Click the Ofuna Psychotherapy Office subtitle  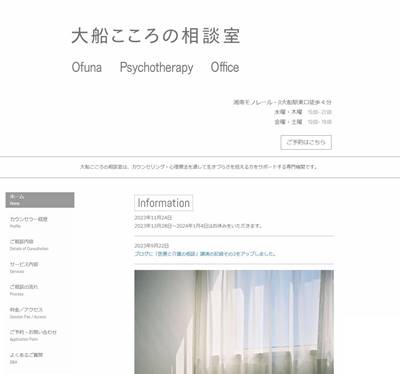[155, 68]
